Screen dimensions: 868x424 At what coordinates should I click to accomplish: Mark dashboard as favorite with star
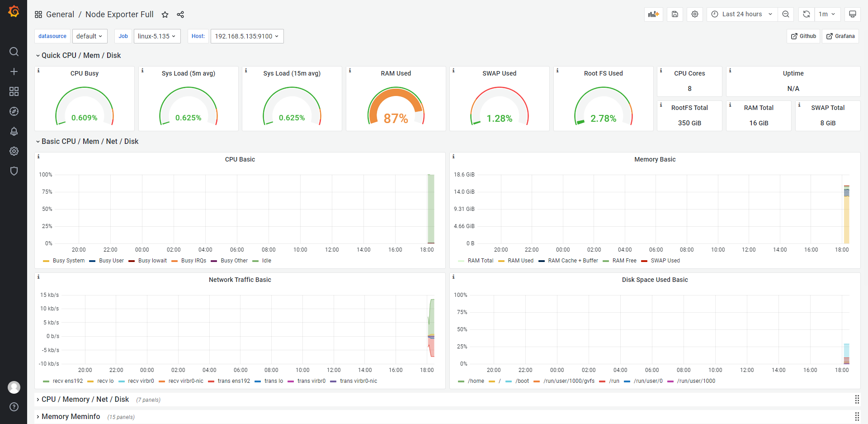tap(165, 14)
